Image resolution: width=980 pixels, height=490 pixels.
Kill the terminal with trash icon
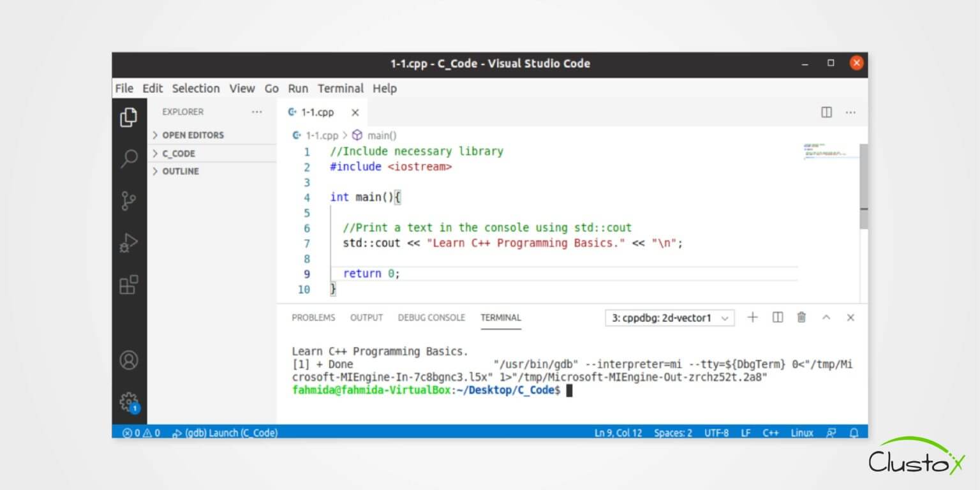(x=801, y=317)
